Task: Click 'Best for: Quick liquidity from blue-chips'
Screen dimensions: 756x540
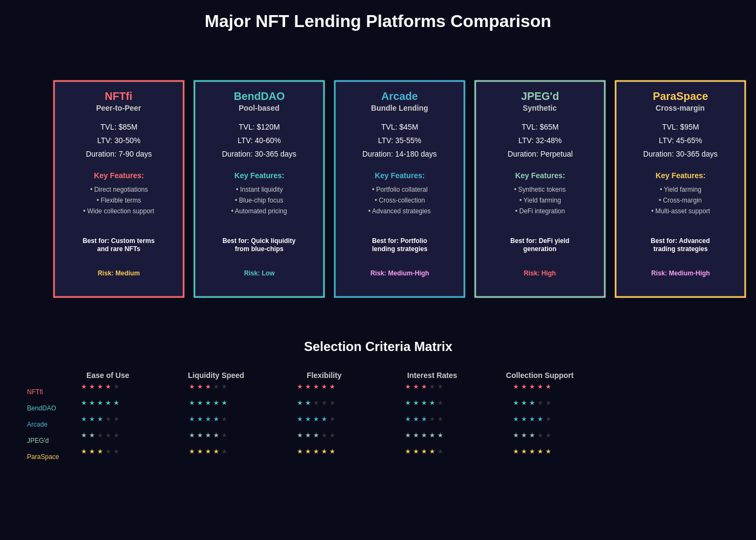Action: (259, 245)
